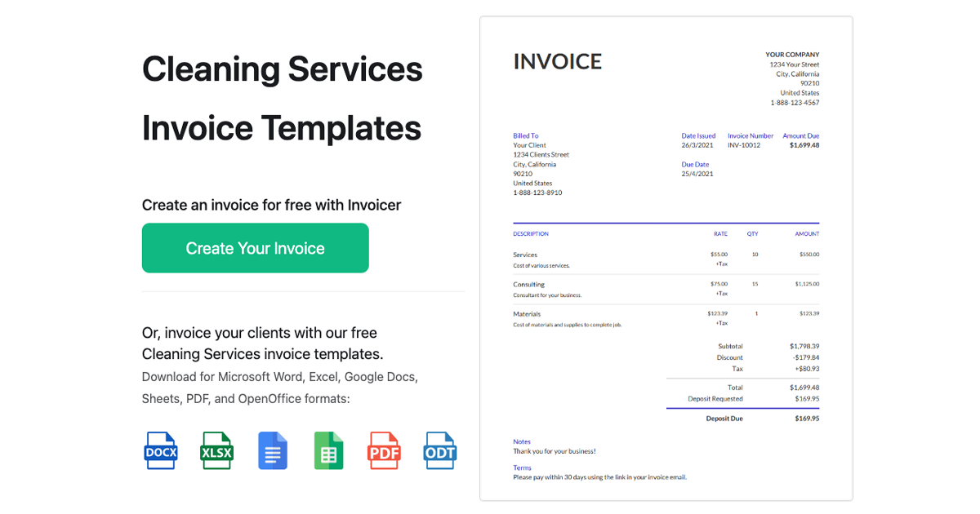This screenshot has width=980, height=514.
Task: Download the ODT OpenOffice template
Action: pyautogui.click(x=439, y=450)
